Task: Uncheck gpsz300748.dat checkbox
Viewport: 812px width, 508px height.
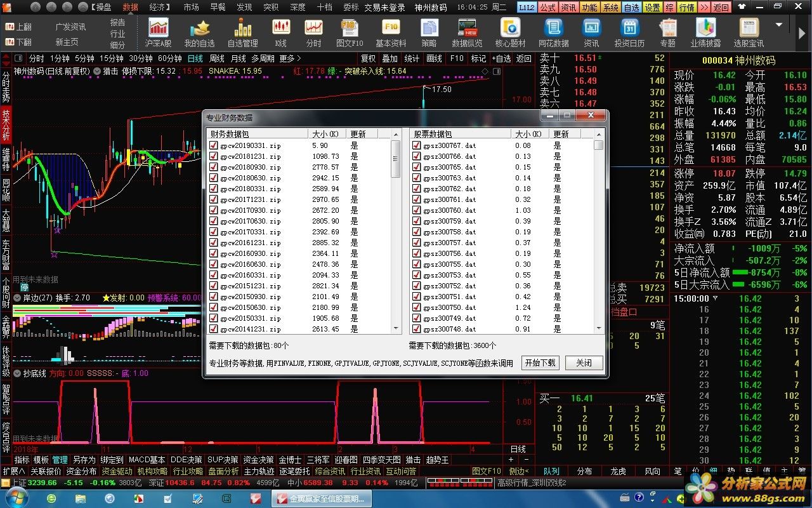Action: pos(416,329)
